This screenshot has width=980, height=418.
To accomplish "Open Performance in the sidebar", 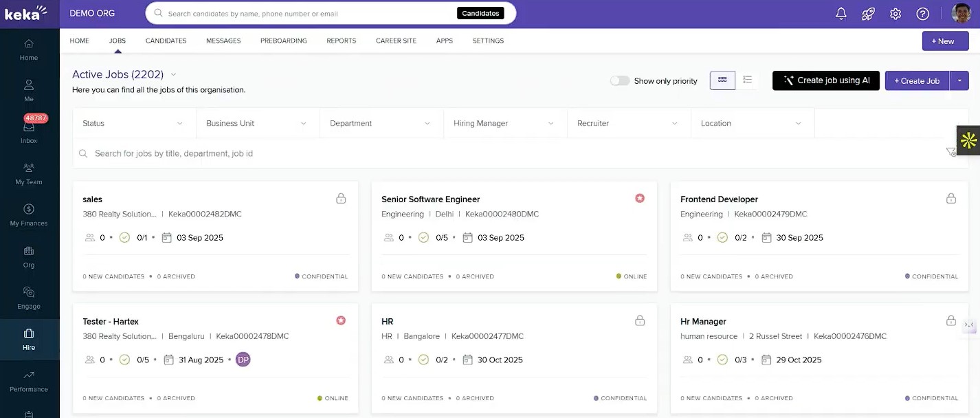I will (29, 381).
